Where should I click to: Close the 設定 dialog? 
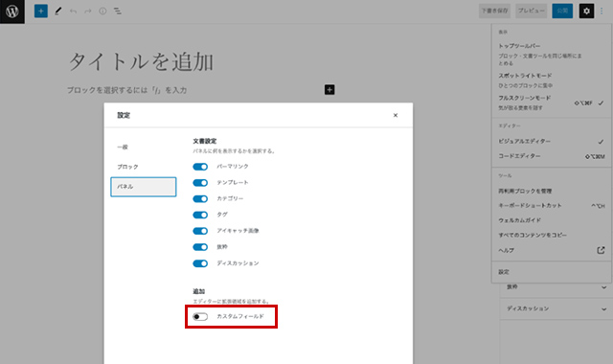pos(396,115)
